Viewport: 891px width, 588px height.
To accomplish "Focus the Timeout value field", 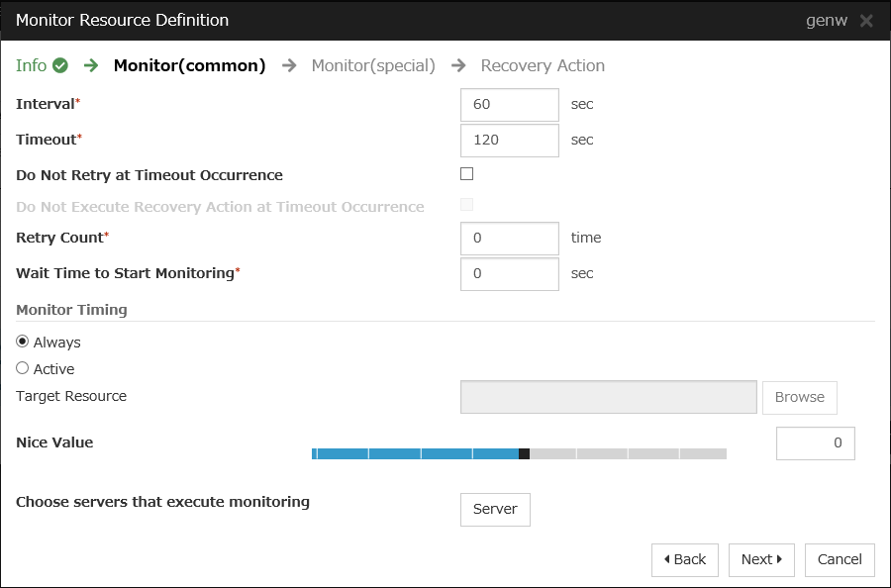I will click(510, 140).
